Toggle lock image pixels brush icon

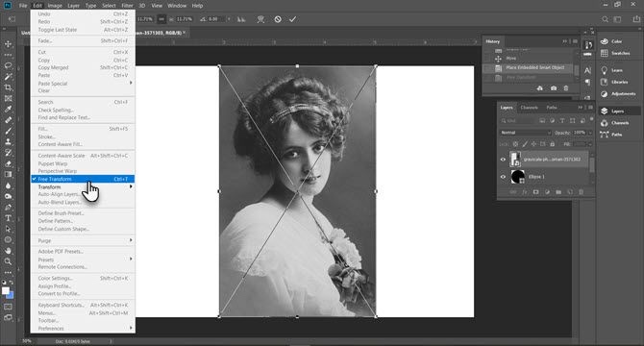525,144
